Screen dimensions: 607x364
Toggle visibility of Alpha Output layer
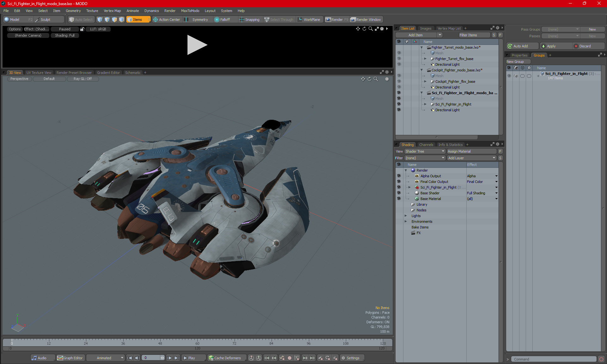(x=399, y=176)
